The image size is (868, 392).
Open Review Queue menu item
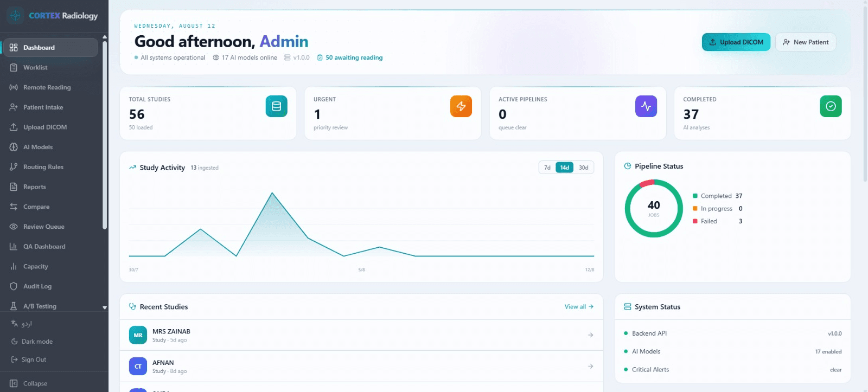(x=51, y=227)
